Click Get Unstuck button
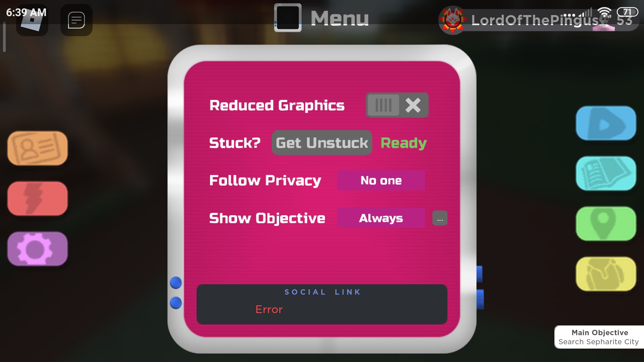644x362 pixels. click(x=322, y=142)
